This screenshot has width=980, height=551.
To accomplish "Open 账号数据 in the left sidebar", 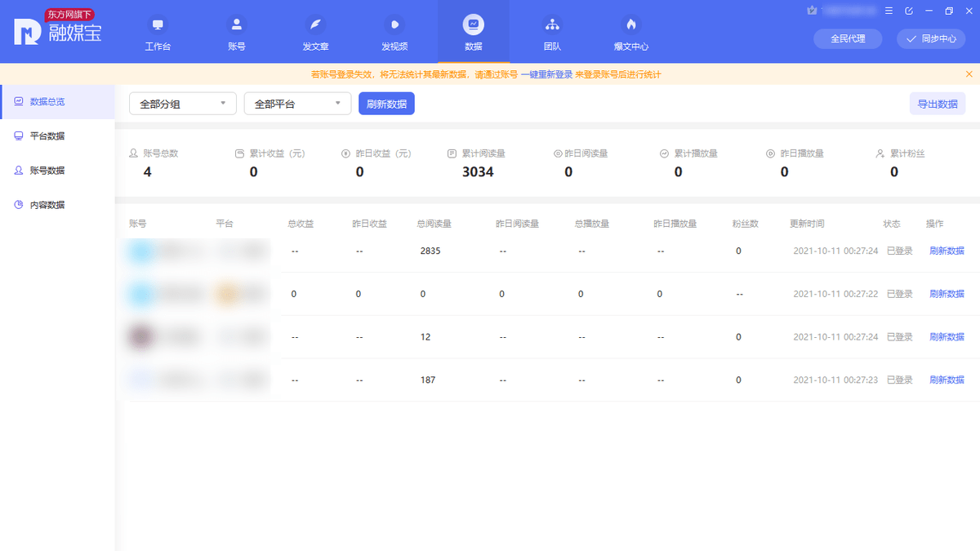I will coord(47,171).
